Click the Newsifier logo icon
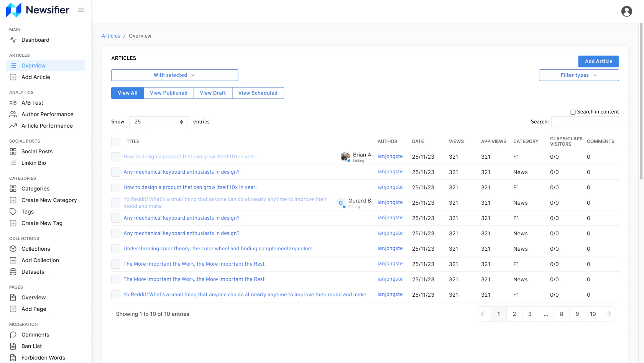644x363 pixels. 13,10
